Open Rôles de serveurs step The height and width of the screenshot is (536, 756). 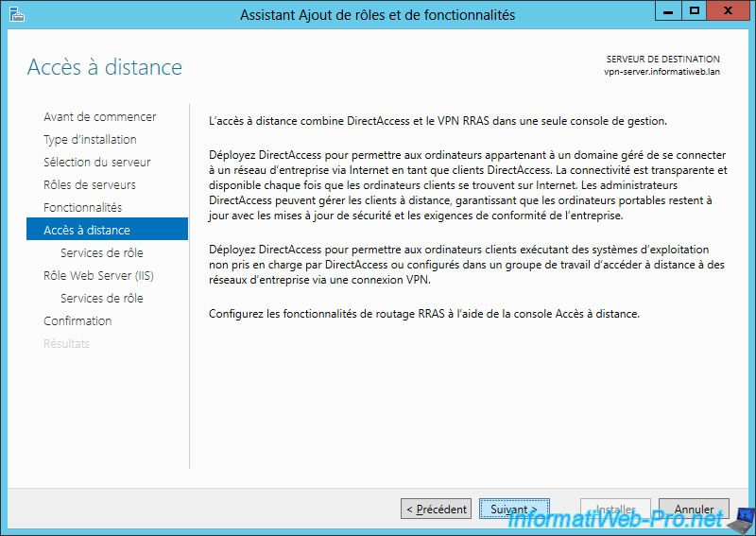pyautogui.click(x=90, y=184)
